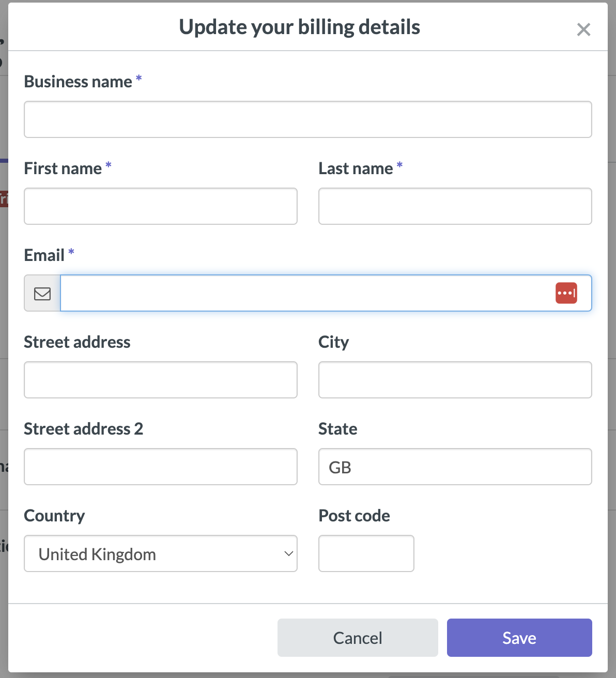Expand the United Kingdom country selector

[x=161, y=553]
